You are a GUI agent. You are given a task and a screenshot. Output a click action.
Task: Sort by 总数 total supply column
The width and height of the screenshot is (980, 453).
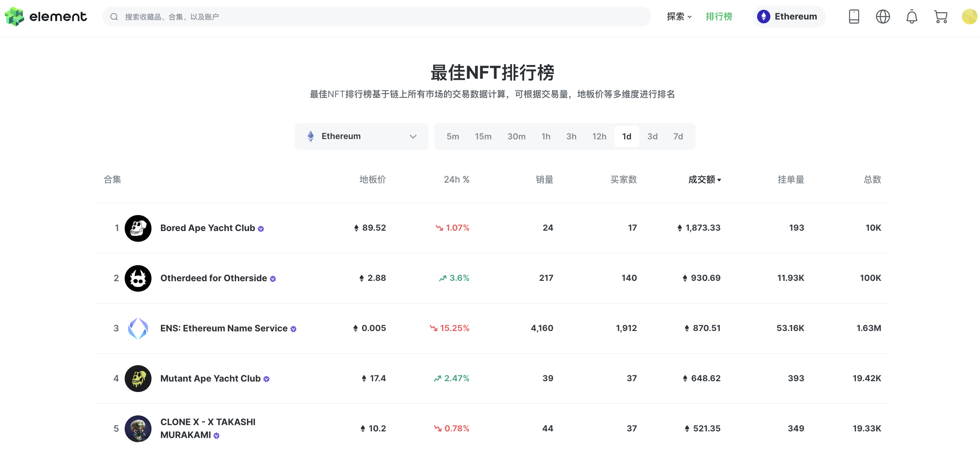click(872, 179)
